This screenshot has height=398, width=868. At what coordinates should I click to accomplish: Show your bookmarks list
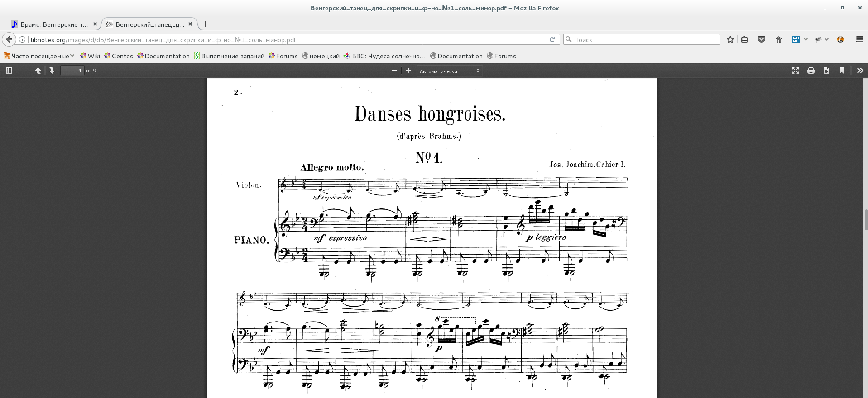point(744,39)
